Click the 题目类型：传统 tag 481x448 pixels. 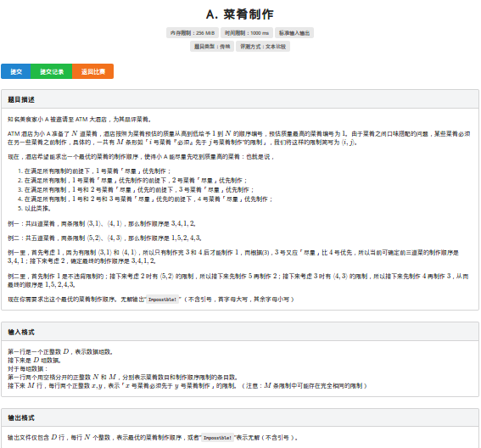pos(212,47)
